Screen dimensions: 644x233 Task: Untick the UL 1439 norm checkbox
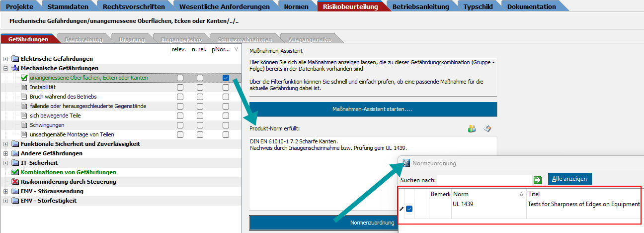coord(409,209)
